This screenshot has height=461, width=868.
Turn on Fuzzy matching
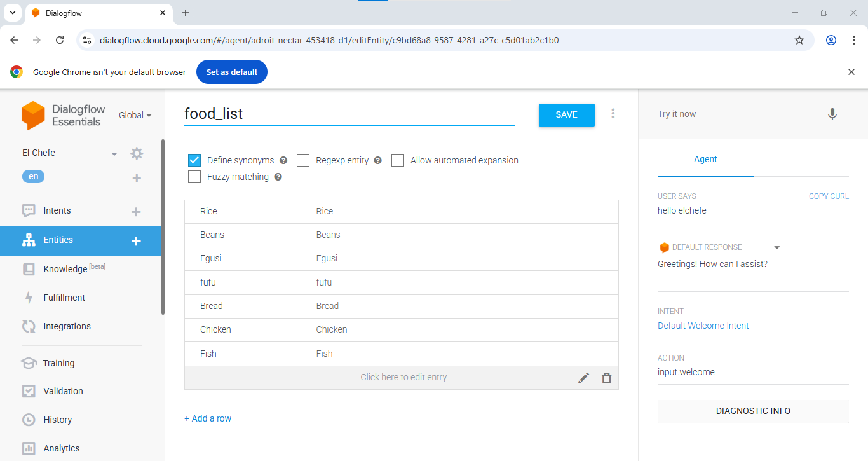(194, 176)
